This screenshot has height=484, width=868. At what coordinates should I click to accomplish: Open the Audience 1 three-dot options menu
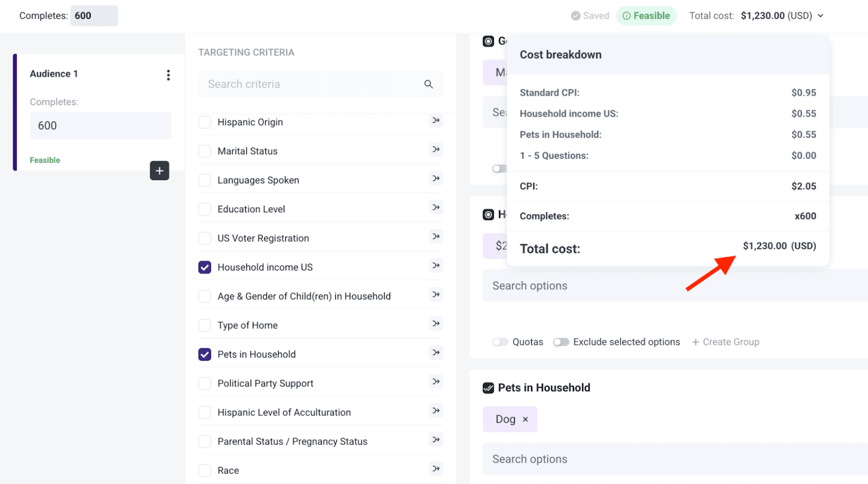click(x=168, y=75)
